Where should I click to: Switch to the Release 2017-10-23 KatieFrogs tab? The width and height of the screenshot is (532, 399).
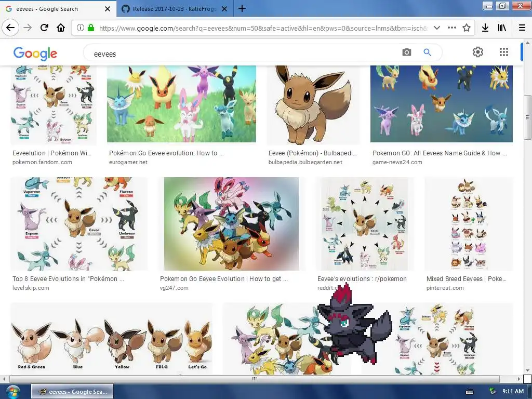tap(175, 9)
